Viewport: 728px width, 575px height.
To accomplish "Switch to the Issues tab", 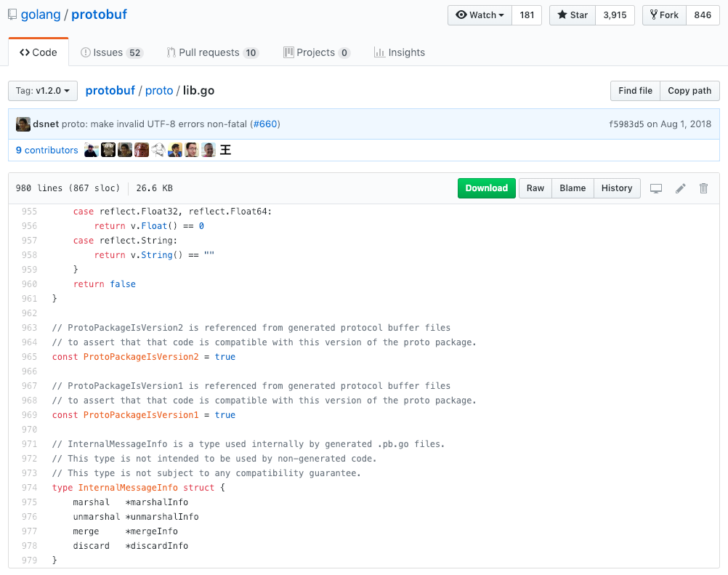I will tap(112, 52).
